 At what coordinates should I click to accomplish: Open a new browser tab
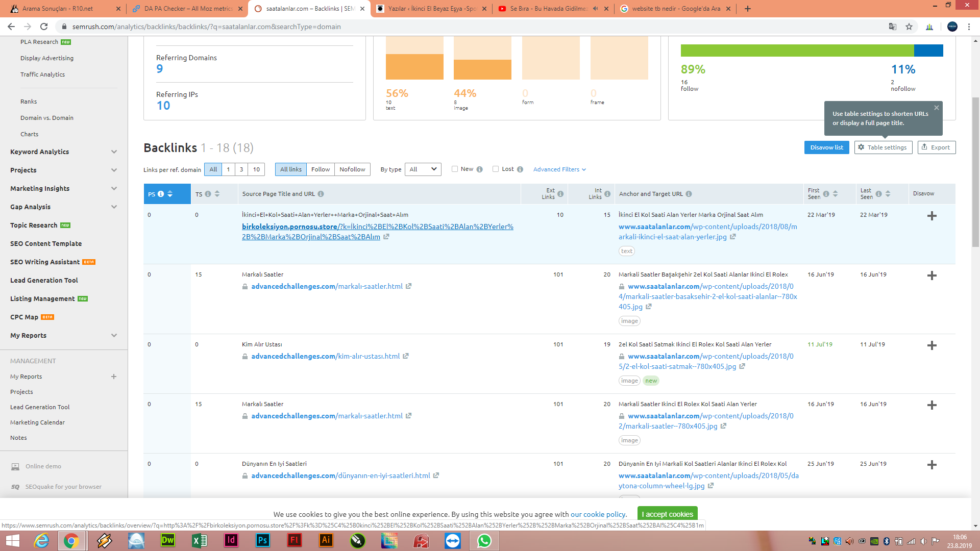click(x=748, y=9)
